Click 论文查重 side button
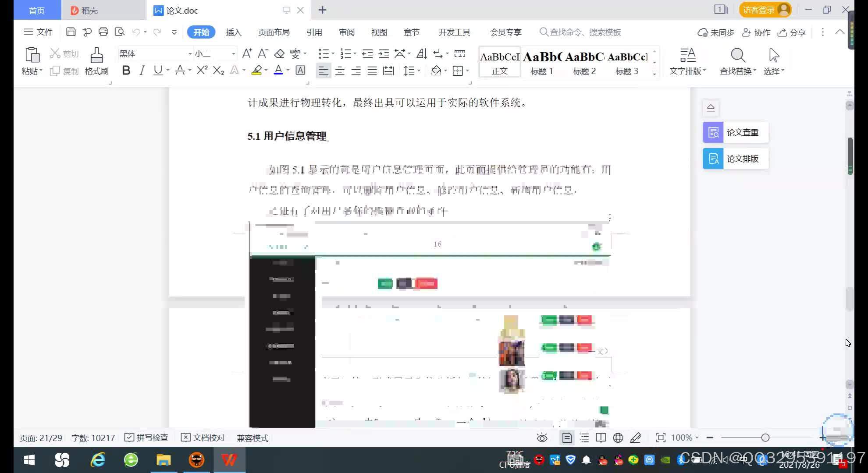 tap(736, 132)
